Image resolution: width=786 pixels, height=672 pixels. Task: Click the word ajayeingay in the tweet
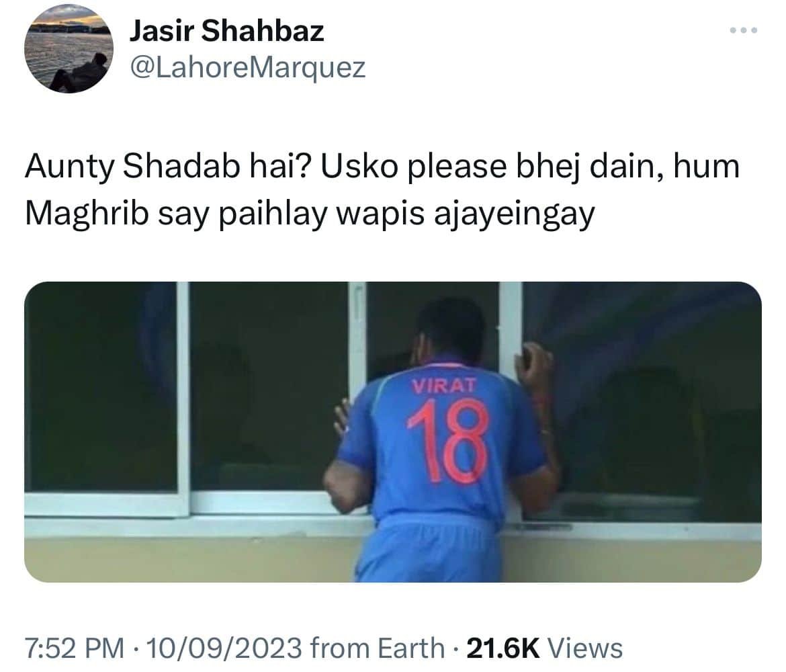pos(514,214)
